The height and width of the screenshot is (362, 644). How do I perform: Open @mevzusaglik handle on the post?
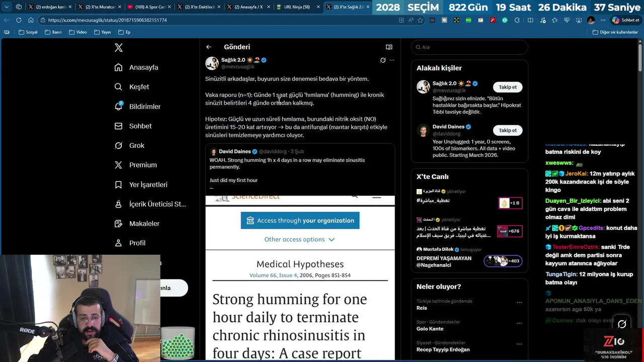[238, 67]
